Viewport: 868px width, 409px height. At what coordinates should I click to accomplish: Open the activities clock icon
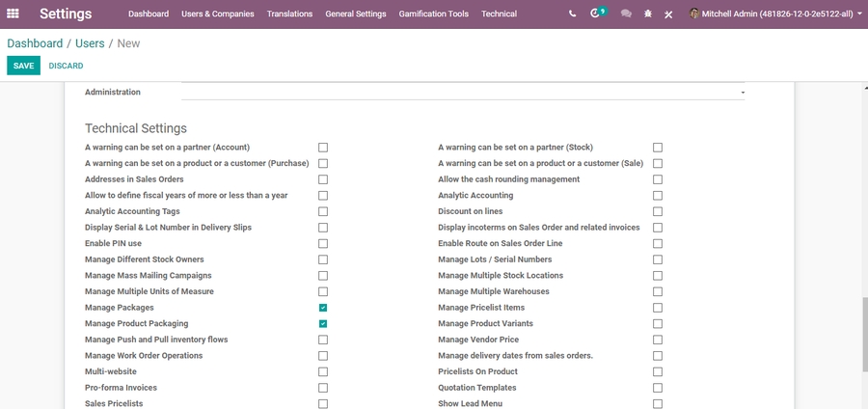click(x=596, y=14)
